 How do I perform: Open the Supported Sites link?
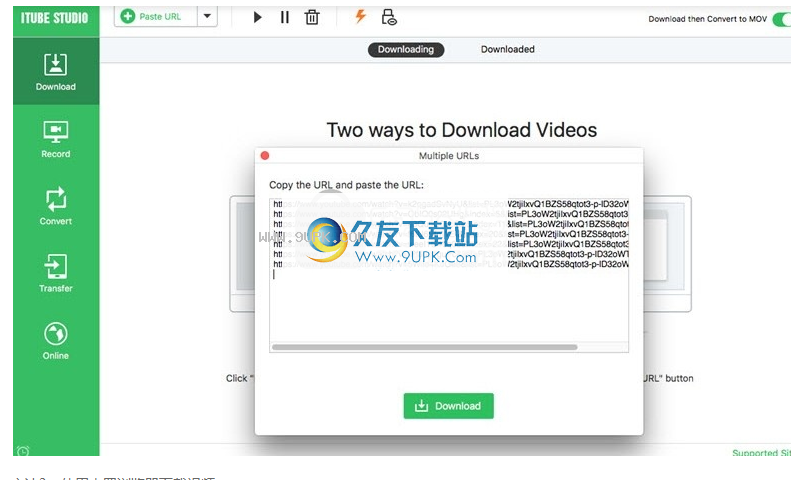click(x=761, y=453)
